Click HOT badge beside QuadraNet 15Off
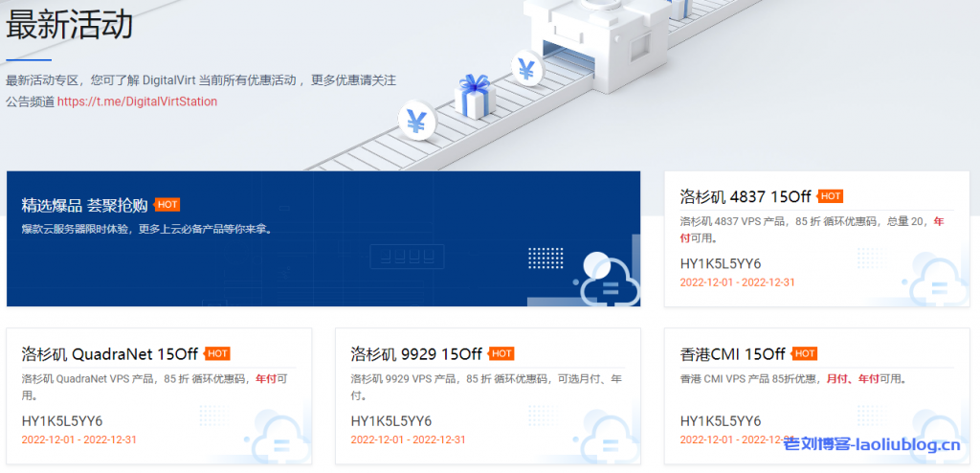 [x=217, y=354]
